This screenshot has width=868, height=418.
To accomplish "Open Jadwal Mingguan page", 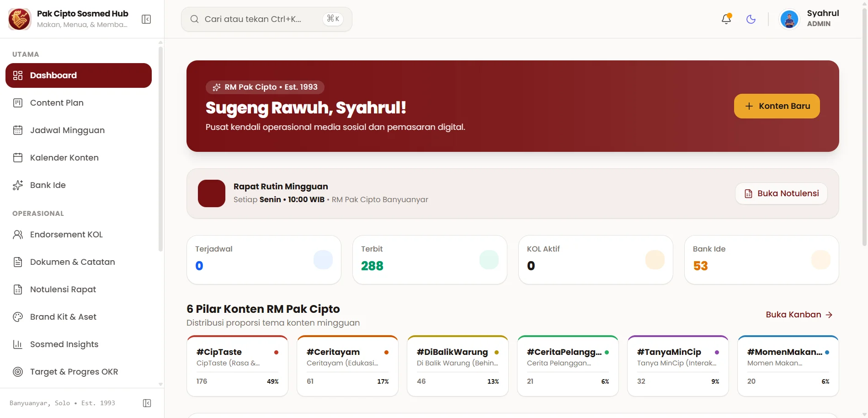I will click(79, 130).
